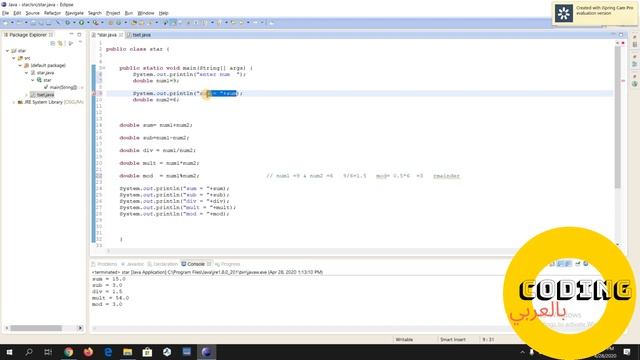Click the Run Last Tool toolbar icon
The height and width of the screenshot is (360, 640).
pyautogui.click(x=96, y=22)
